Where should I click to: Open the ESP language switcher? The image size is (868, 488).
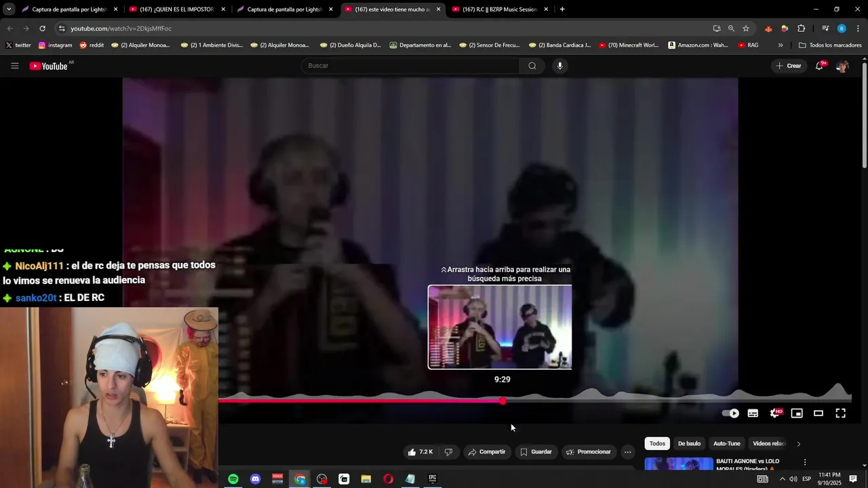coord(807,479)
